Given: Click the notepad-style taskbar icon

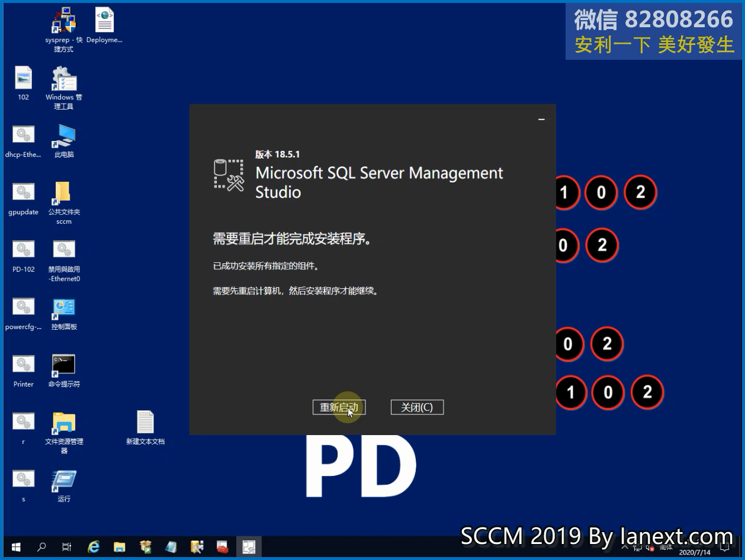Looking at the screenshot, I should coord(171,547).
